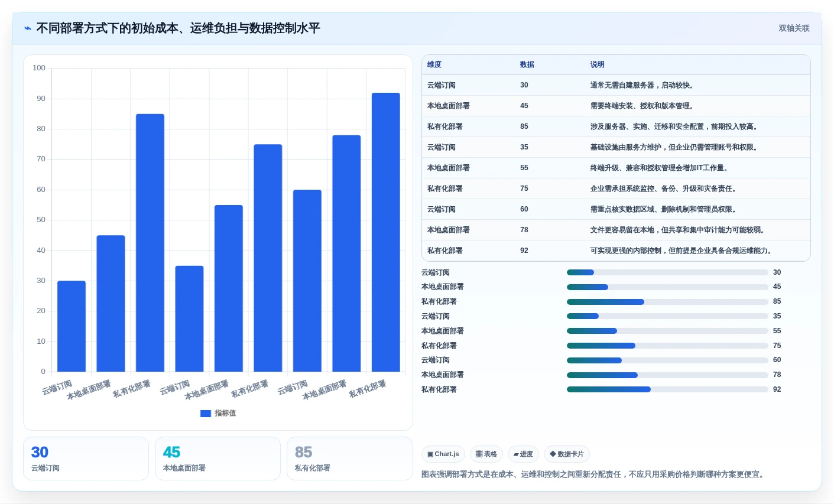Click the progress bar showing 75

point(667,346)
